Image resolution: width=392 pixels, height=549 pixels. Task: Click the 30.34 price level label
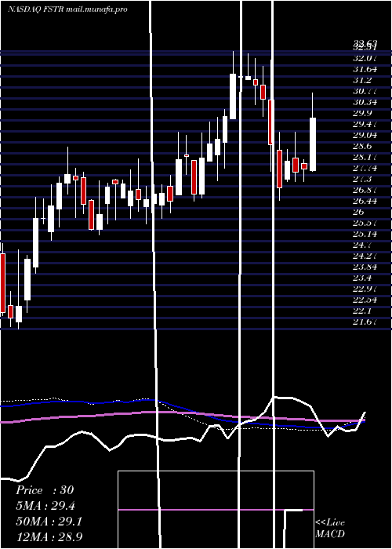(x=365, y=102)
